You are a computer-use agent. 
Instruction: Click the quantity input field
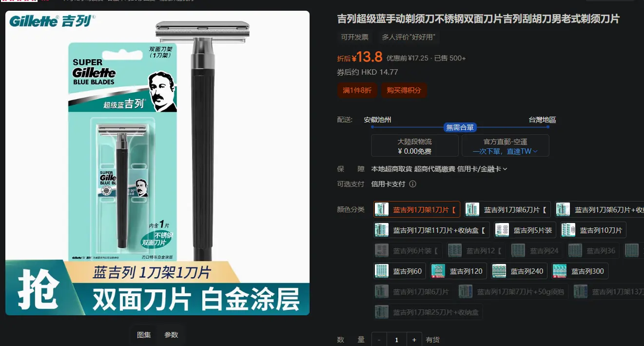(397, 340)
